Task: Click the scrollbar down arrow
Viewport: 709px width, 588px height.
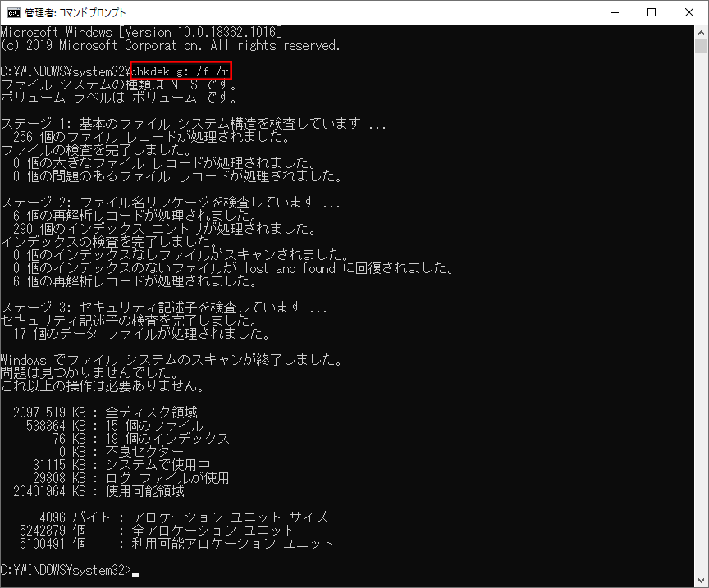Action: (x=702, y=581)
